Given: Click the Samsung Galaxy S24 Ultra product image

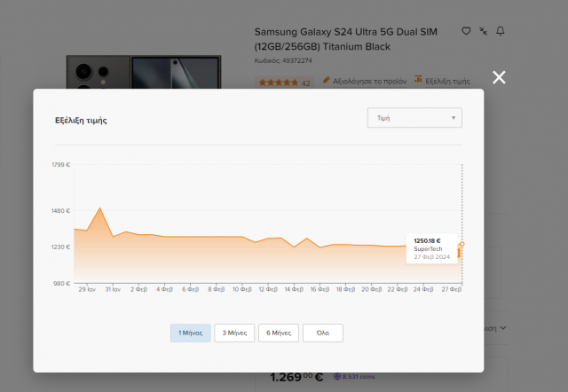Looking at the screenshot, I should pyautogui.click(x=144, y=72).
